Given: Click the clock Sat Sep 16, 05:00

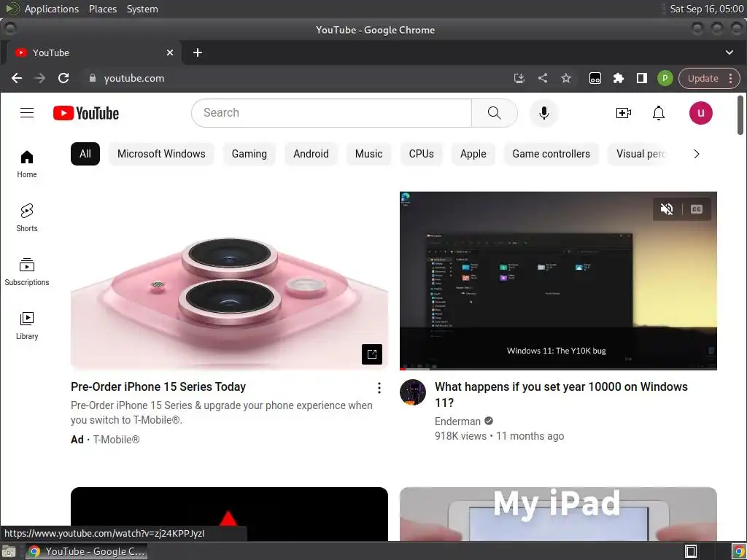Looking at the screenshot, I should [x=706, y=9].
